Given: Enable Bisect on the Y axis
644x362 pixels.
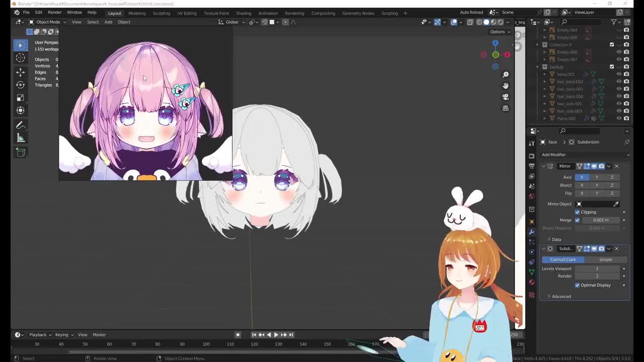Looking at the screenshot, I should click(597, 185).
